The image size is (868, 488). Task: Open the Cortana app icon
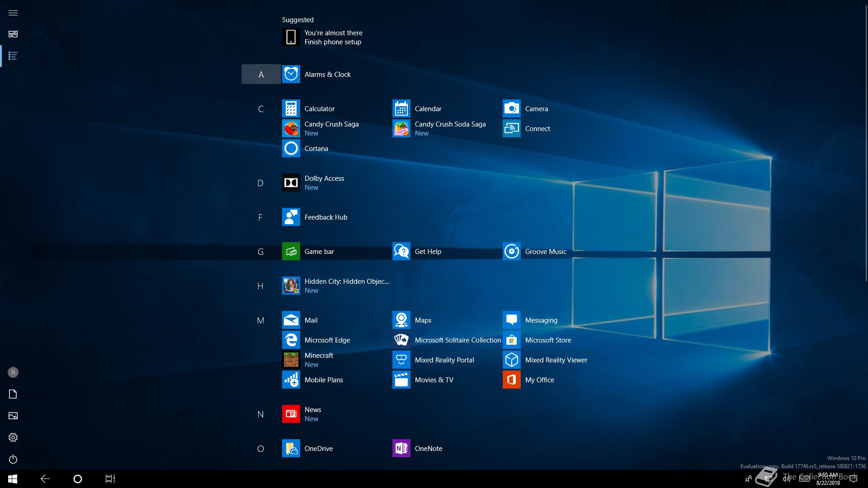click(x=291, y=148)
